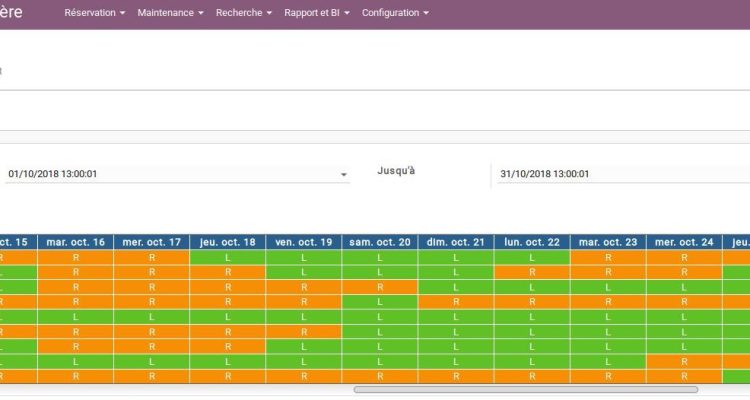Click the first-row L cell under jeu. oct. 18
This screenshot has height=400, width=750.
coord(228,257)
